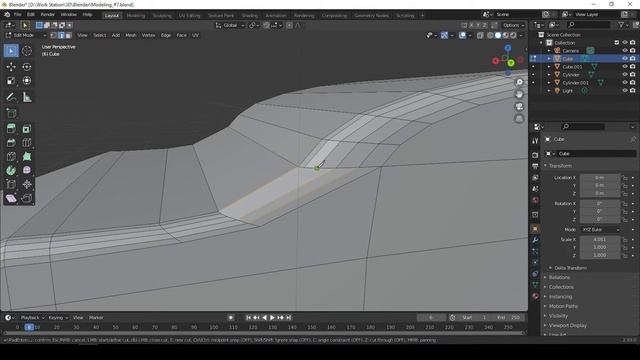Hide Camera in viewport via eye icon
Viewport: 640px width, 360px height.
point(624,51)
